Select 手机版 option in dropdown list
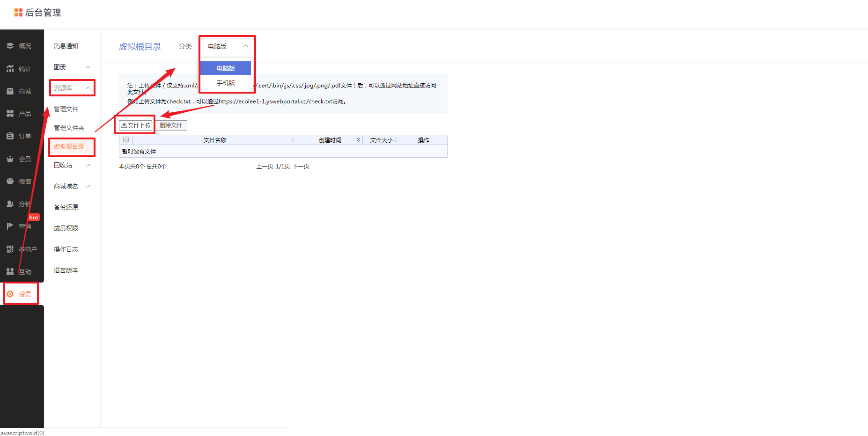 (x=226, y=83)
